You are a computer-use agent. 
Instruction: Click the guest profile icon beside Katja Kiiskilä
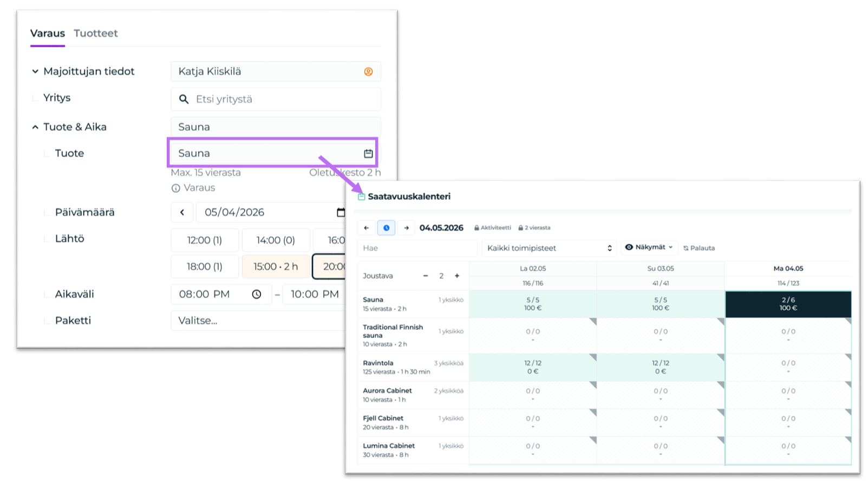pos(368,71)
